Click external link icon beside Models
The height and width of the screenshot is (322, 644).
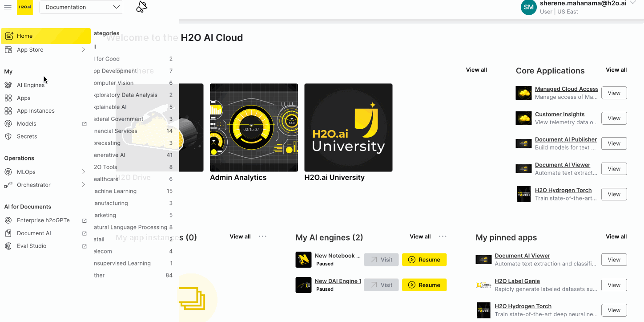[x=85, y=124]
